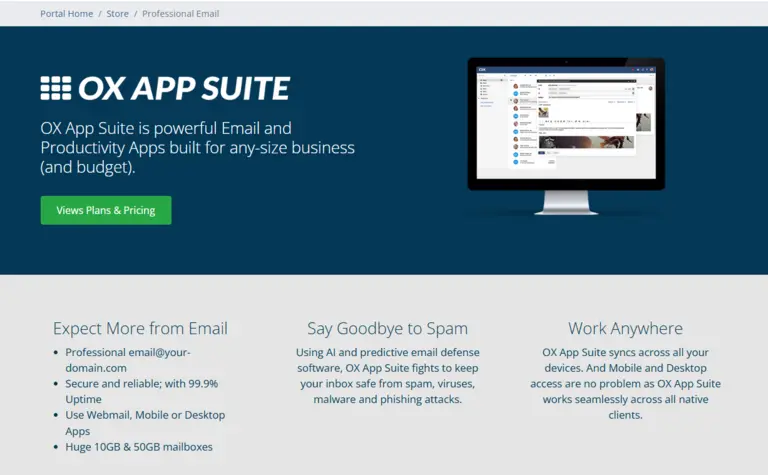The height and width of the screenshot is (475, 768).
Task: Click the monitor screenshot of OX webmail
Action: (x=566, y=136)
